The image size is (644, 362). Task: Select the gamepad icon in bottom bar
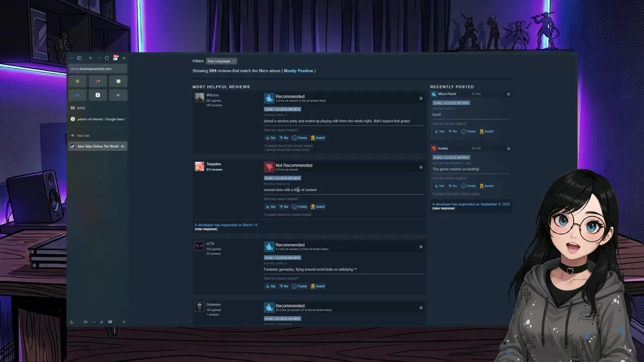pyautogui.click(x=86, y=322)
